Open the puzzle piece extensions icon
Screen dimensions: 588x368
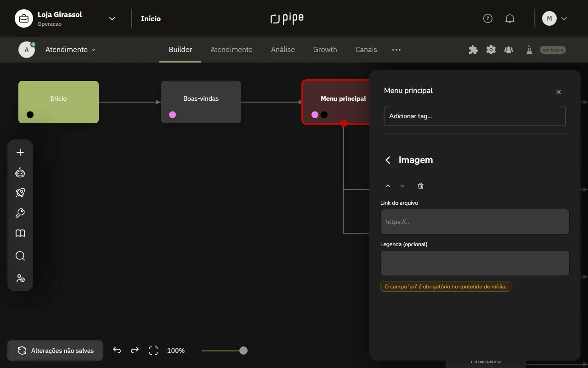473,50
